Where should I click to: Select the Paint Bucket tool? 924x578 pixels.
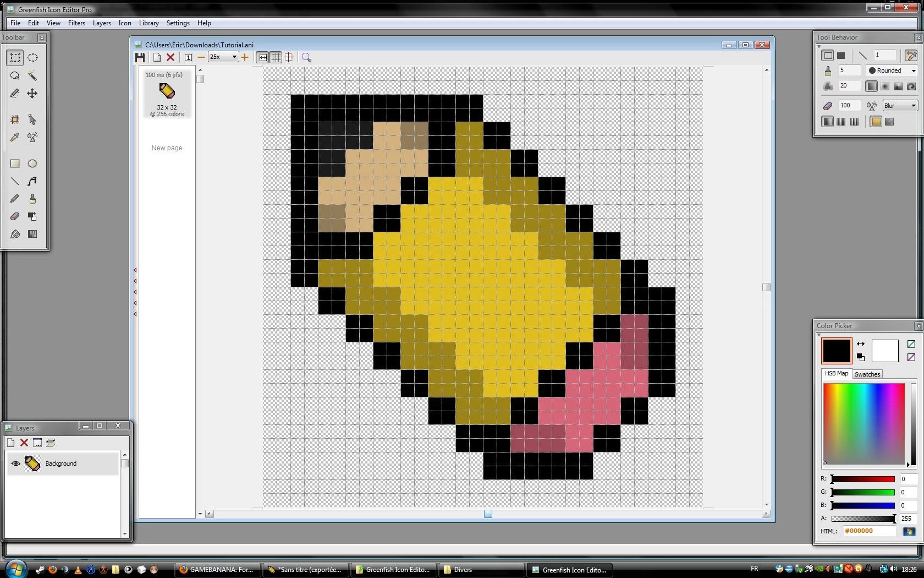point(15,234)
